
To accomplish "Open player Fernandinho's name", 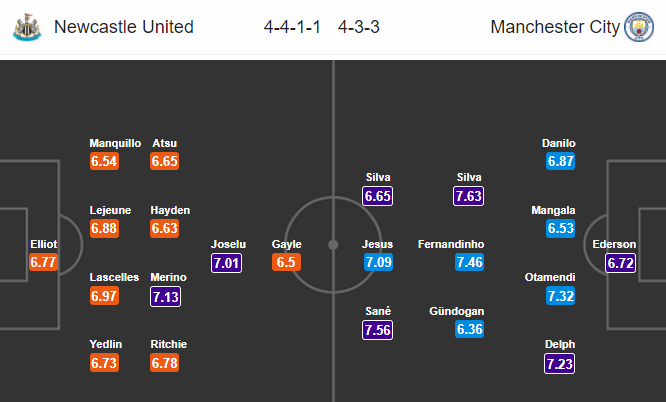I will [451, 244].
